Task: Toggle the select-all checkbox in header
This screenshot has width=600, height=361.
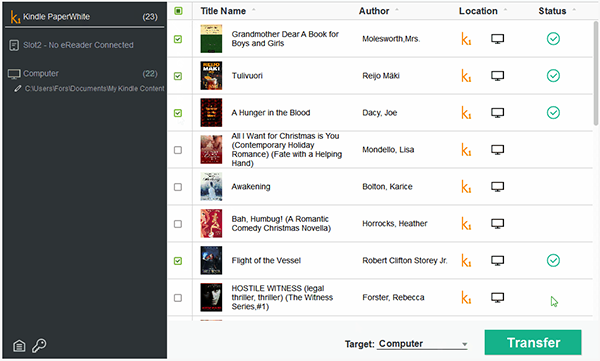Action: point(178,11)
